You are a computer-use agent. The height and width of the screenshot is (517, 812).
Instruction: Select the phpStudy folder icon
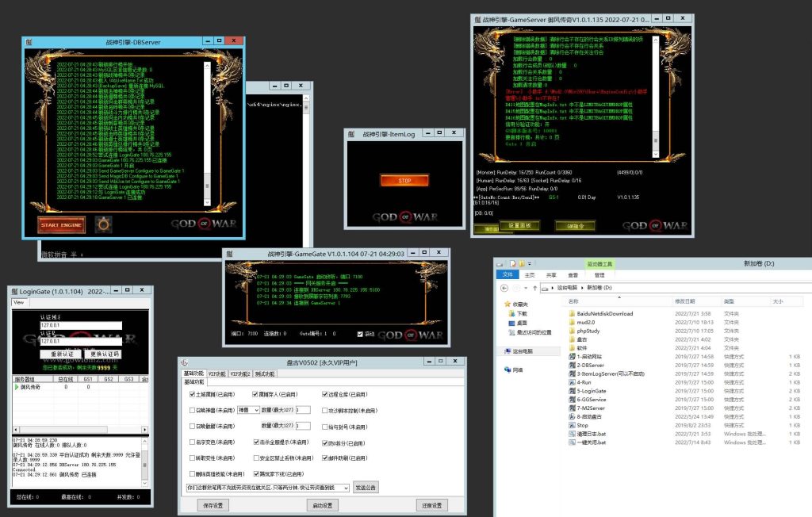tap(572, 331)
